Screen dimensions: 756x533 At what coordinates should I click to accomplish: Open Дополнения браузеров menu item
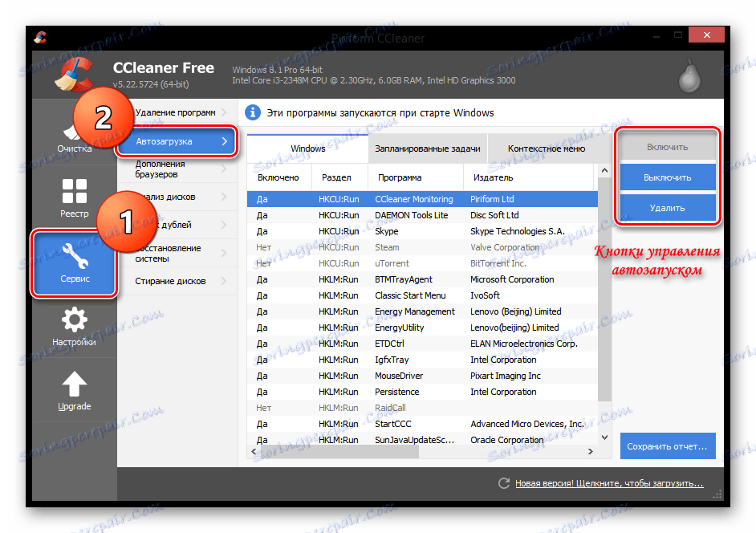coord(177,169)
